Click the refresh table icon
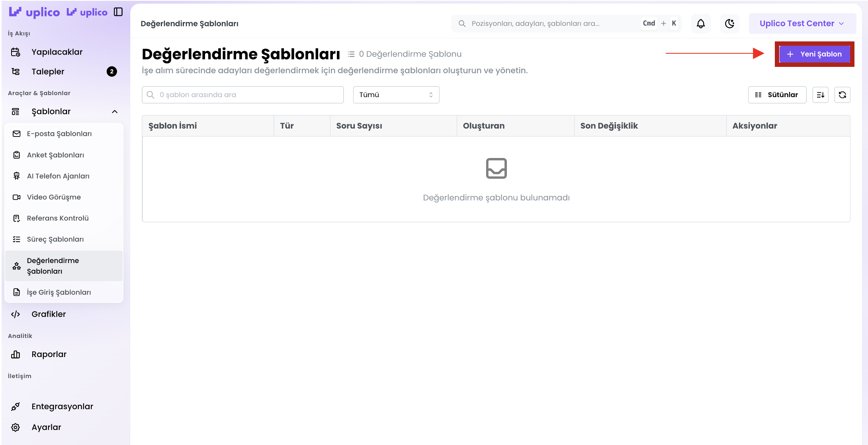 coord(842,95)
